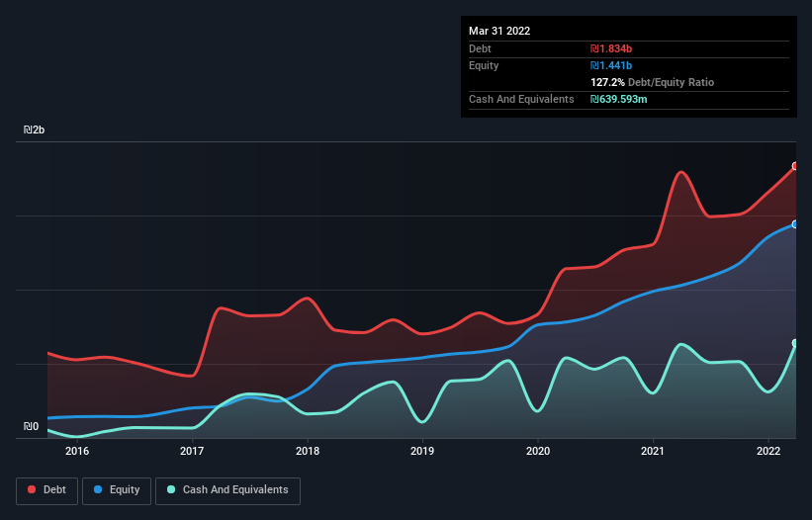Click the 2020 x-axis label

coord(538,451)
